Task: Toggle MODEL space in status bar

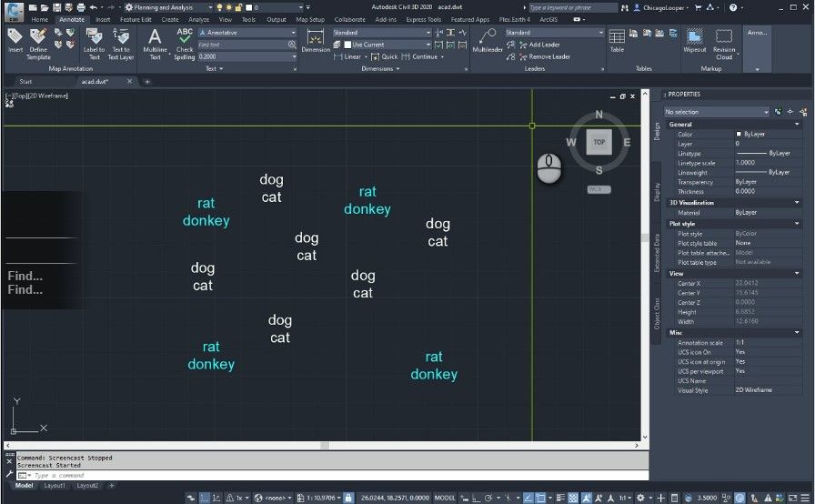Action: pos(445,498)
